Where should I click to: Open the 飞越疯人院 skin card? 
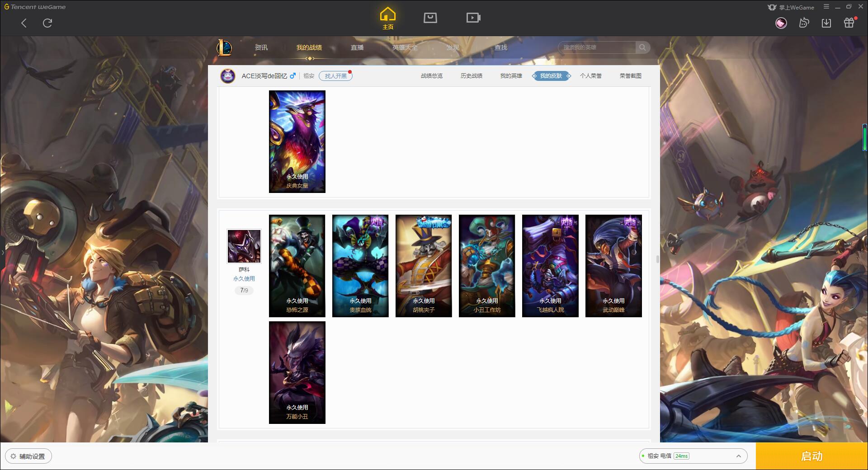(x=550, y=266)
